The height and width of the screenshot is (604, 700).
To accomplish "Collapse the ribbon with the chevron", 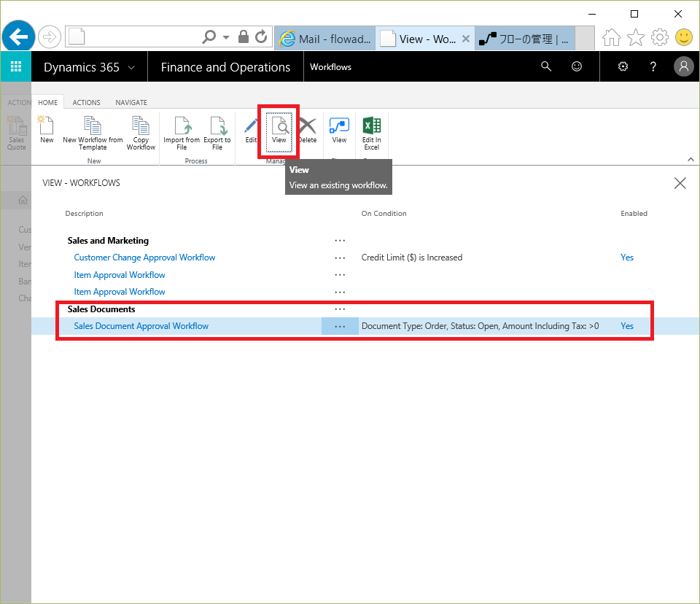I will 691,160.
